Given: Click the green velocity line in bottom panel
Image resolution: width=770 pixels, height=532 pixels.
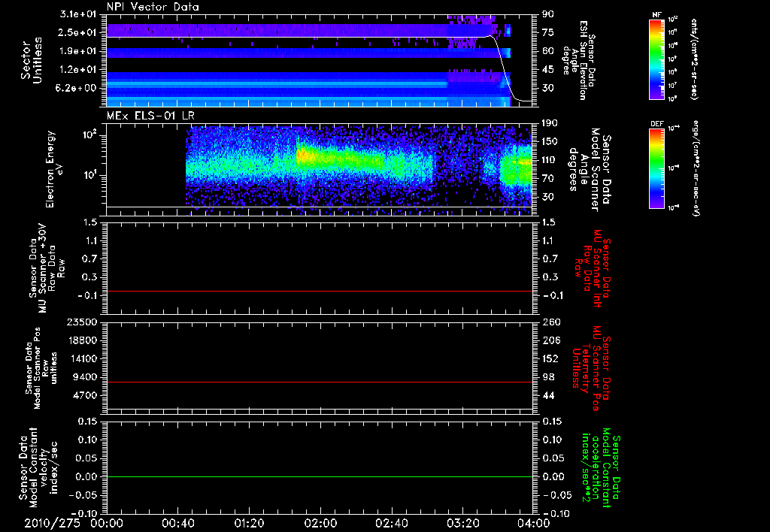Looking at the screenshot, I should (320, 476).
